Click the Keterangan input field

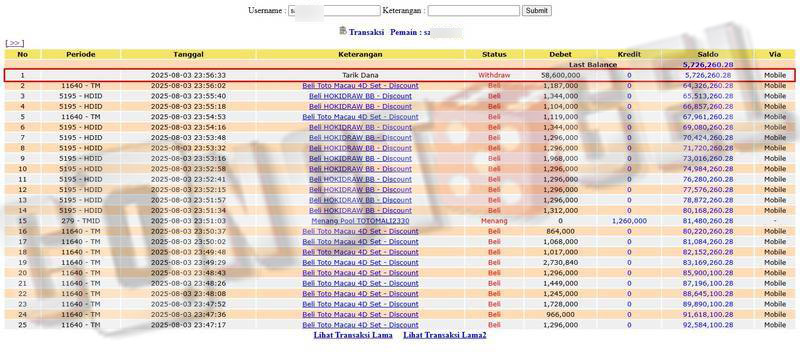click(473, 11)
